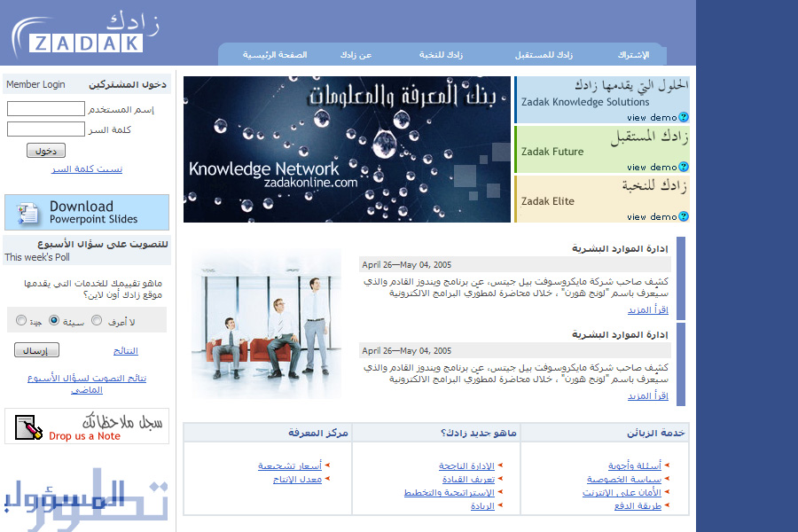Click view demo under Zadak Future
The height and width of the screenshot is (532, 798).
coord(652,167)
